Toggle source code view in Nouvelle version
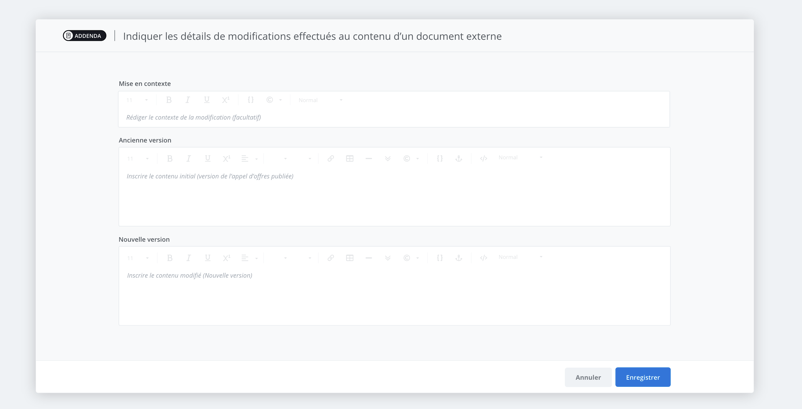The width and height of the screenshot is (802, 409). (483, 258)
